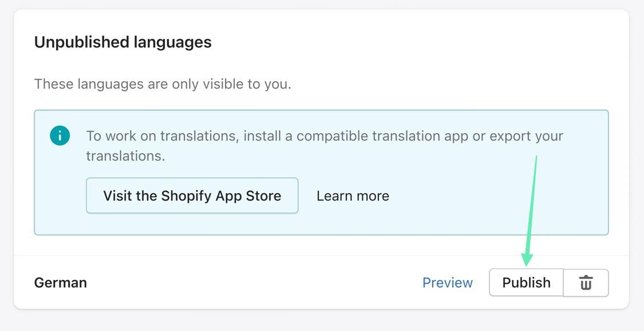Open Visit the Shopify App Store
The height and width of the screenshot is (331, 644).
(x=192, y=196)
